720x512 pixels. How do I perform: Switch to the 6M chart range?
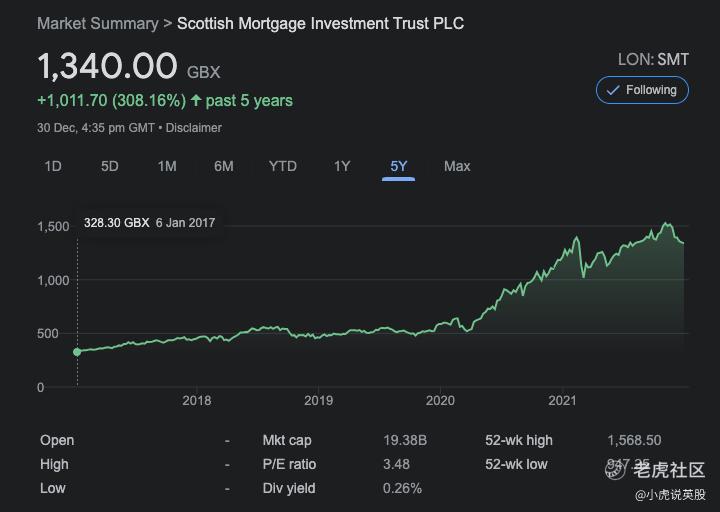tap(224, 166)
